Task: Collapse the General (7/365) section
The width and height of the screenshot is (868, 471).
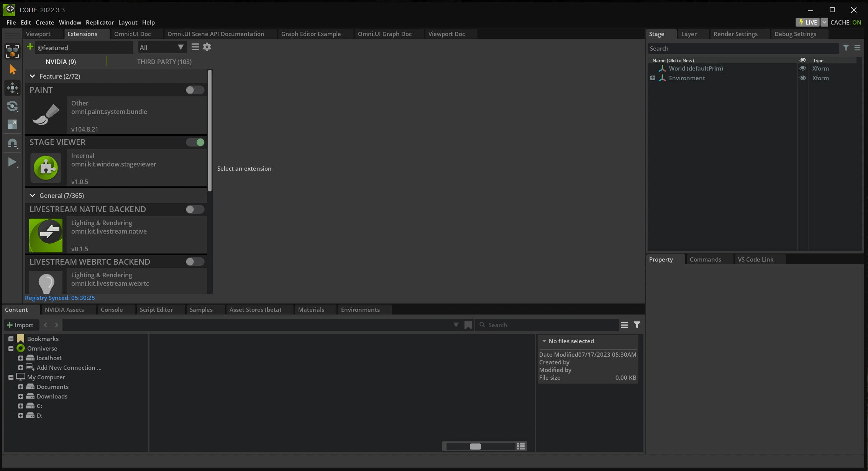Action: pos(32,196)
